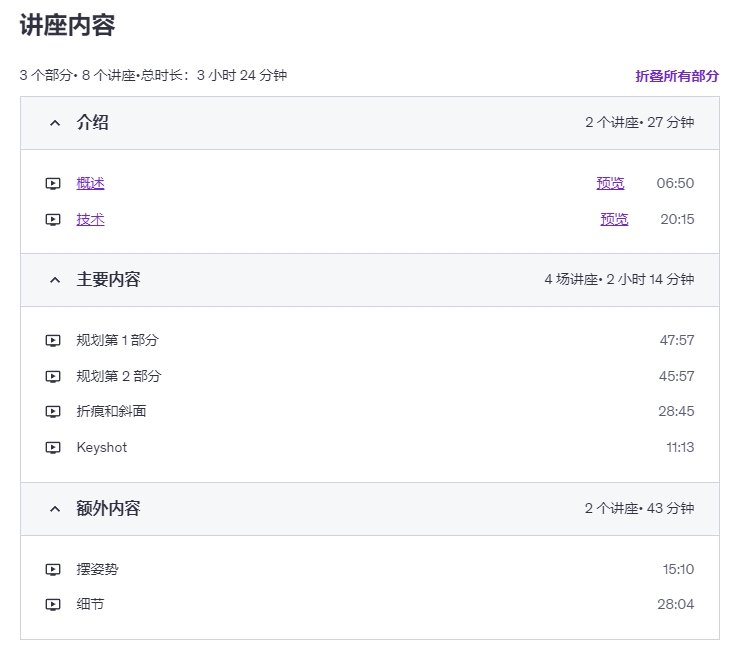The image size is (743, 656).
Task: Click the 28:45 duration value
Action: 676,411
